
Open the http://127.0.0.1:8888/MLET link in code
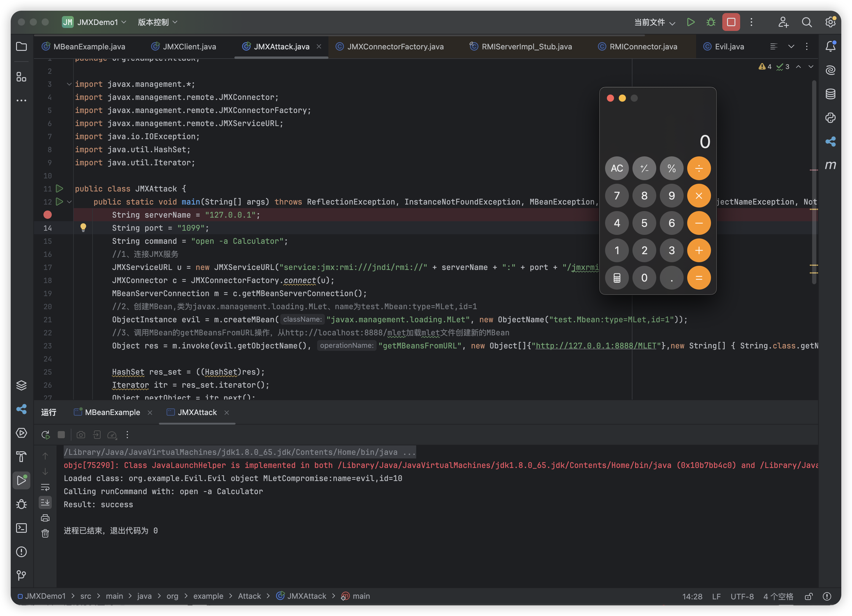pyautogui.click(x=596, y=346)
